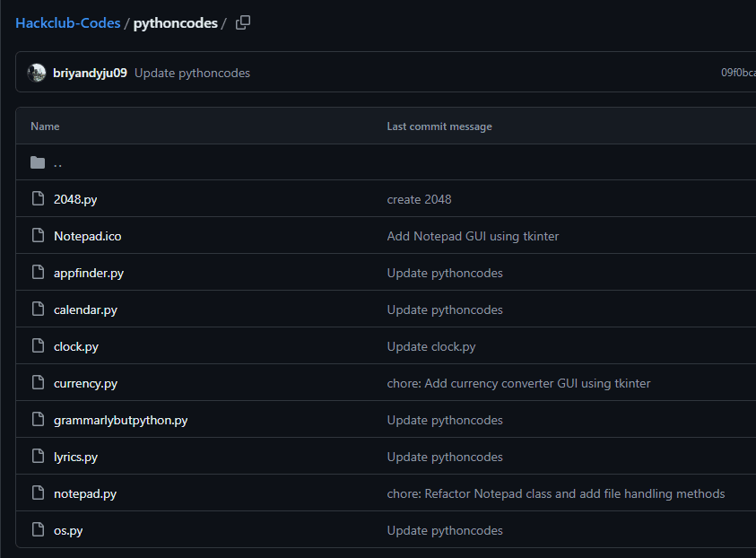The height and width of the screenshot is (558, 756).
Task: Open the briyandyju09 author profile
Action: tap(90, 73)
